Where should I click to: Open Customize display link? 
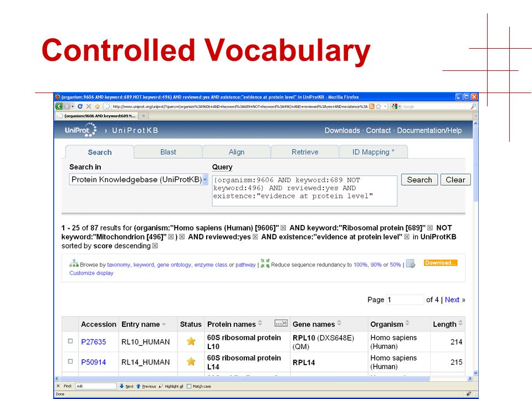(91, 273)
